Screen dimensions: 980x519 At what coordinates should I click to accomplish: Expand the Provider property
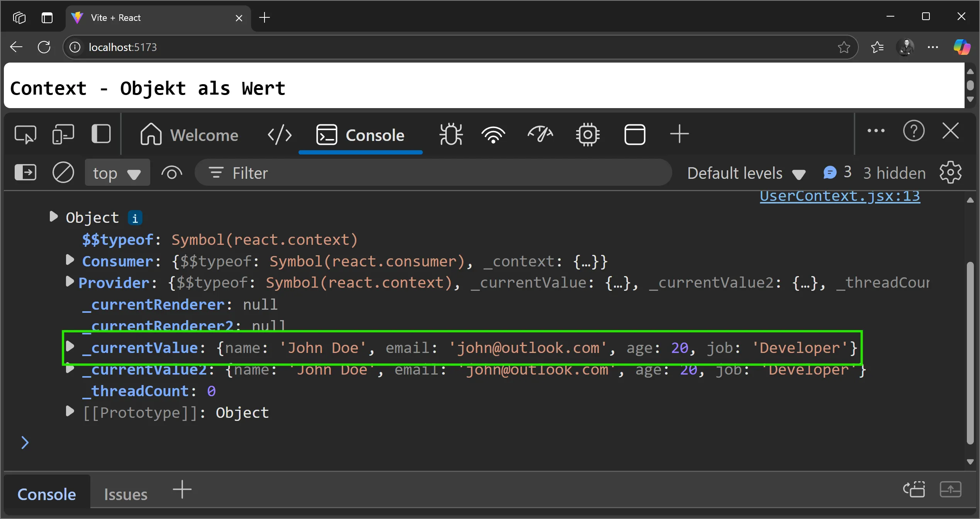[x=70, y=282]
